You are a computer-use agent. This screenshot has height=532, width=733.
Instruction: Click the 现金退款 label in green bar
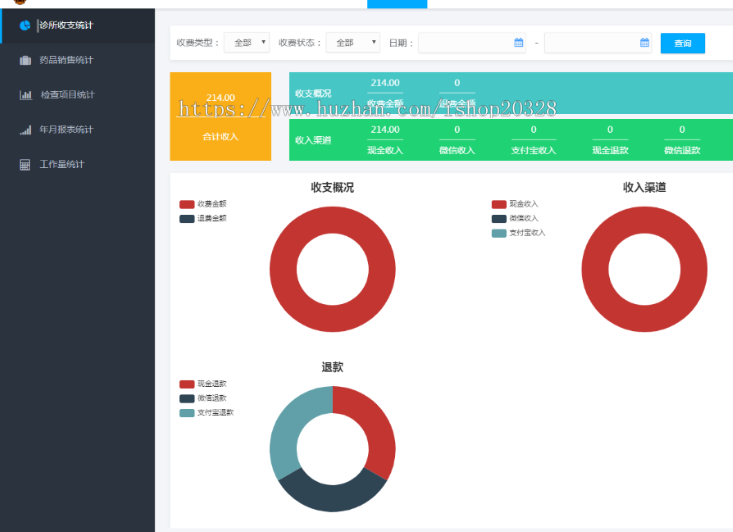(x=611, y=151)
